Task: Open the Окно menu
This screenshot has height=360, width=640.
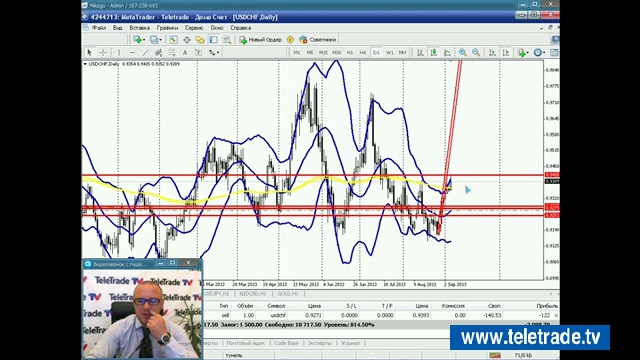Action: point(217,28)
